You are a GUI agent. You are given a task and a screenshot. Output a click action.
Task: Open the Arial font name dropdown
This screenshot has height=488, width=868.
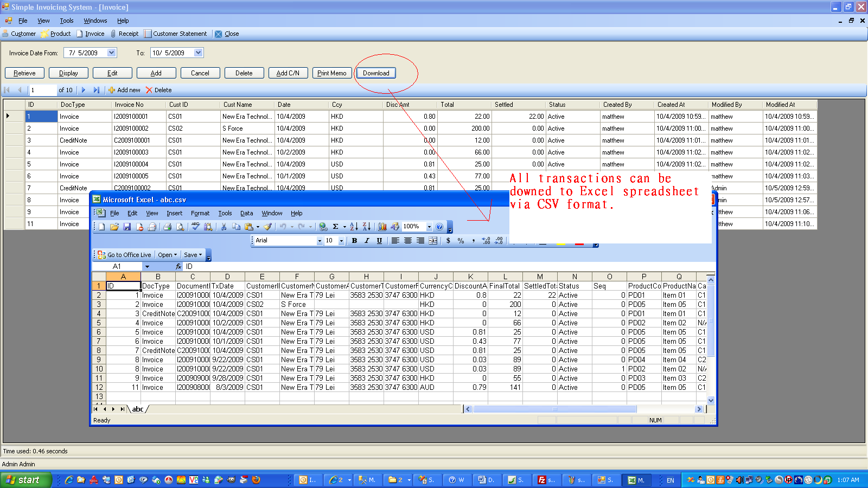[x=320, y=241]
